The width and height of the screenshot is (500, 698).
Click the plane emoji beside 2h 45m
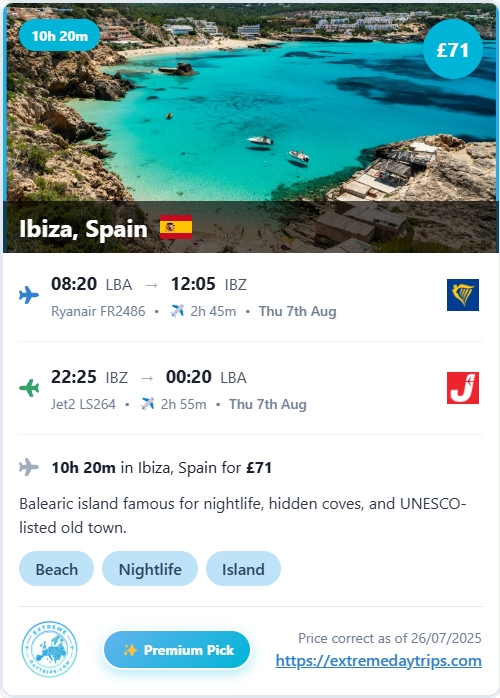(177, 311)
